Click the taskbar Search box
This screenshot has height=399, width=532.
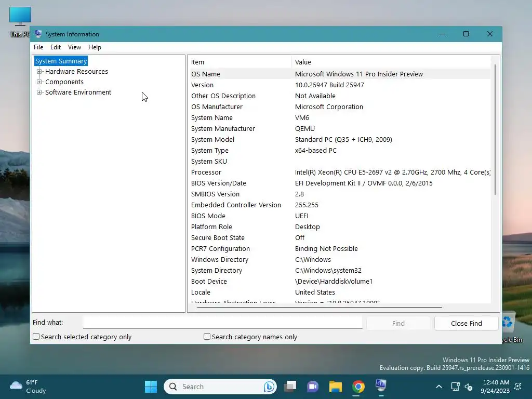pos(220,387)
